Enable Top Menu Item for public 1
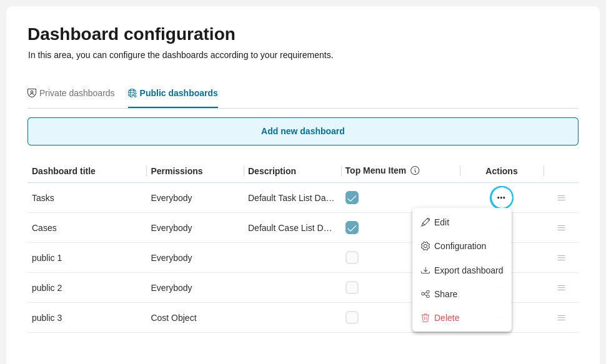 (352, 257)
